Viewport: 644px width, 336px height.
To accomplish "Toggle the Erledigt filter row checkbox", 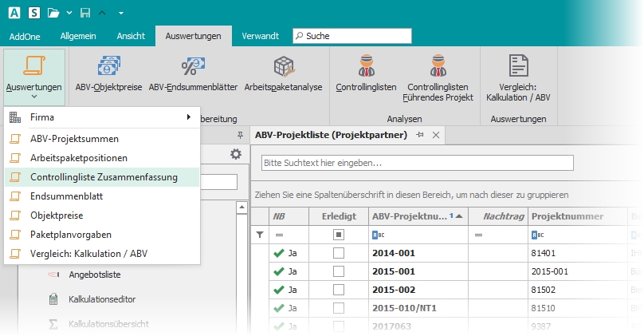I will [x=339, y=235].
